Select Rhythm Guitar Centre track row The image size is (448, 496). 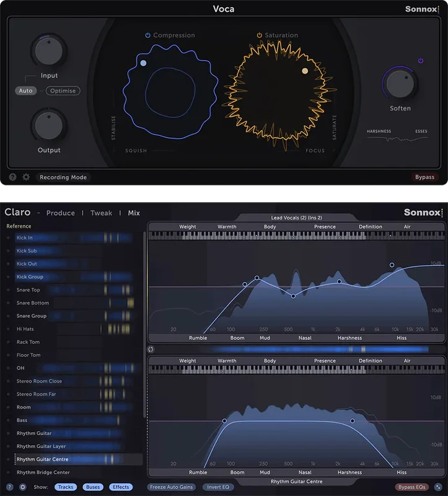[x=79, y=459]
